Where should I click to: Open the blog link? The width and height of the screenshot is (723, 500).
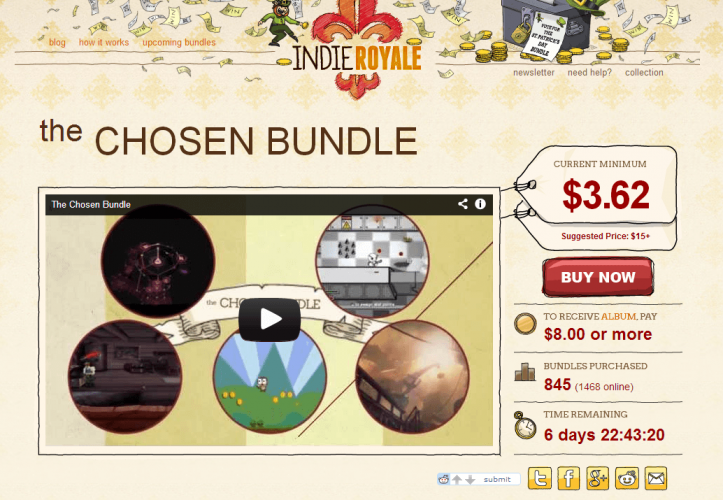pos(57,42)
